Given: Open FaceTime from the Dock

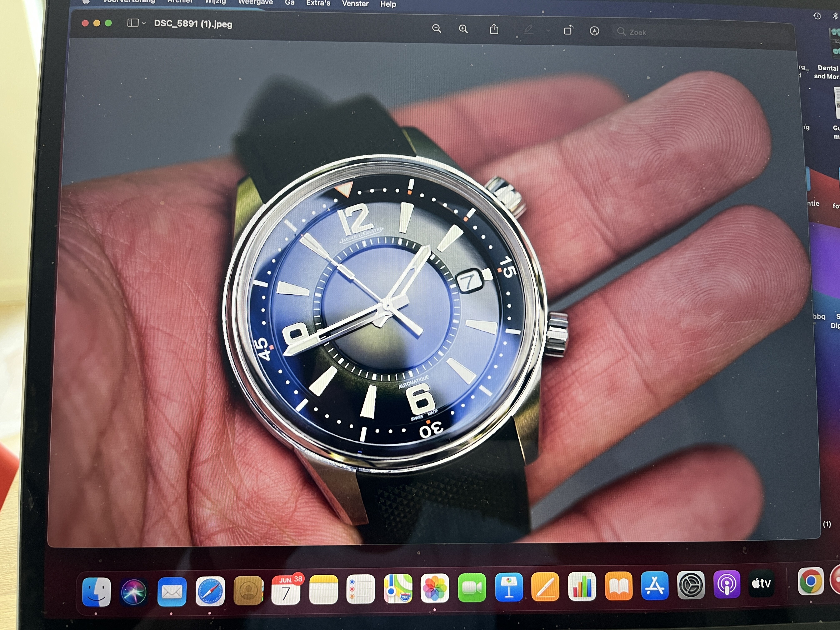Looking at the screenshot, I should [472, 587].
